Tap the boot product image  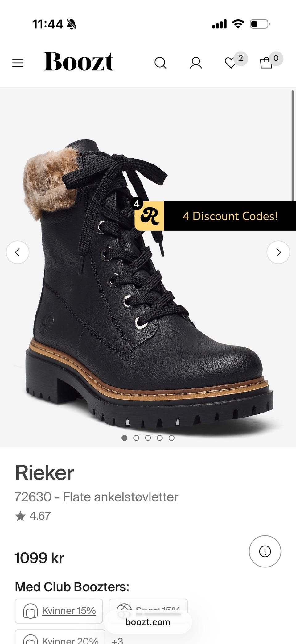(x=148, y=278)
